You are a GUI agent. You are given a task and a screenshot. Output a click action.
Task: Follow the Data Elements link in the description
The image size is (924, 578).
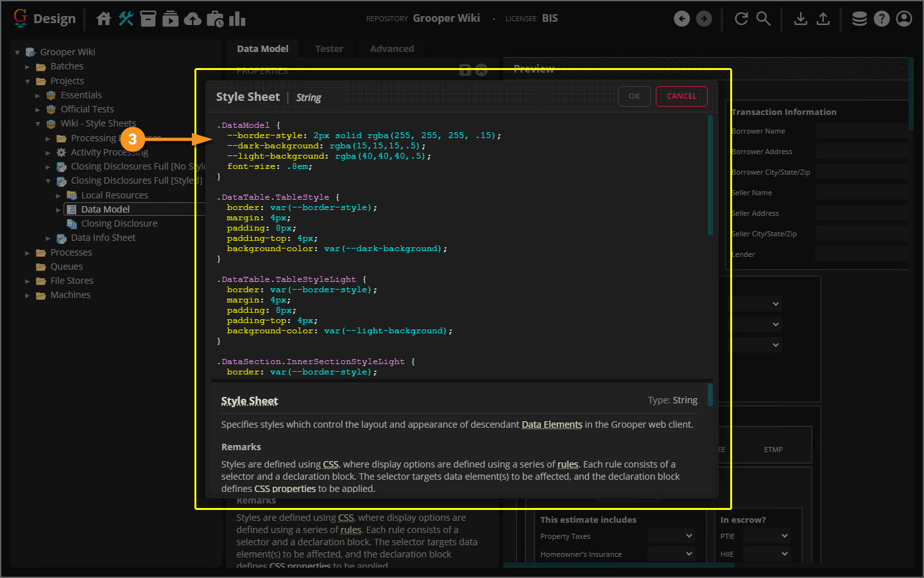(x=552, y=425)
